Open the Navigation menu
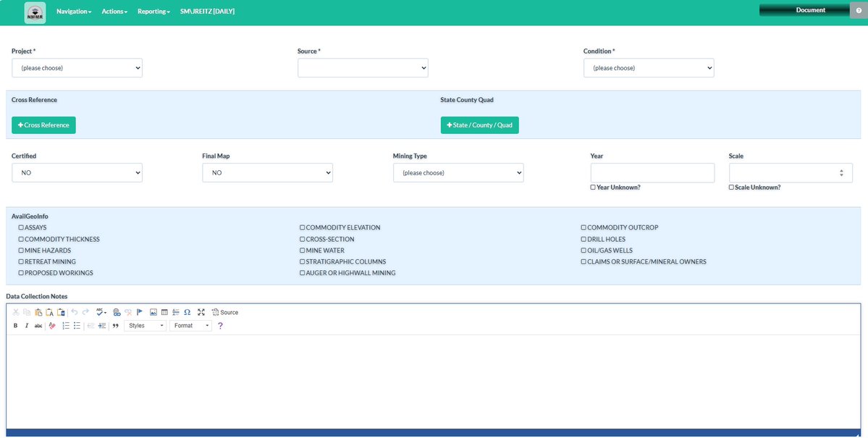Image resolution: width=868 pixels, height=438 pixels. (x=74, y=11)
